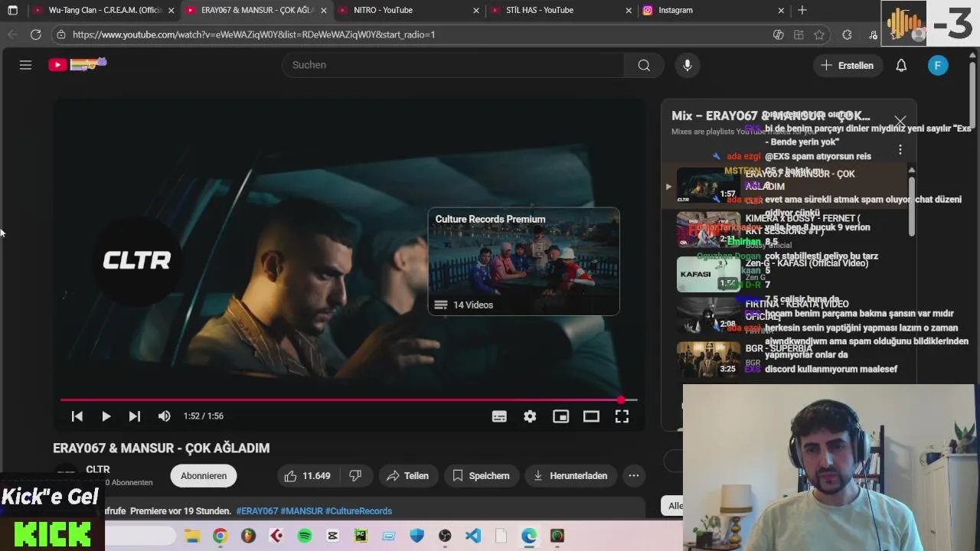Save the video with Speichern
The image size is (980, 551).
click(x=481, y=476)
